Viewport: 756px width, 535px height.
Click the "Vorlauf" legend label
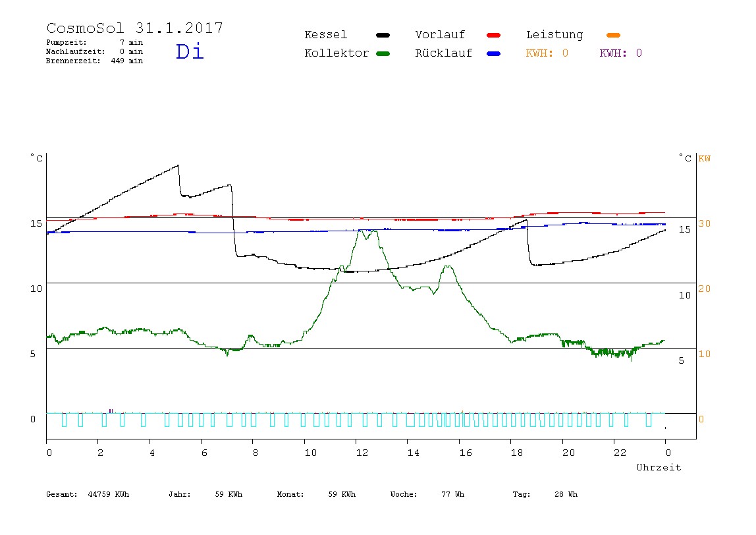440,35
